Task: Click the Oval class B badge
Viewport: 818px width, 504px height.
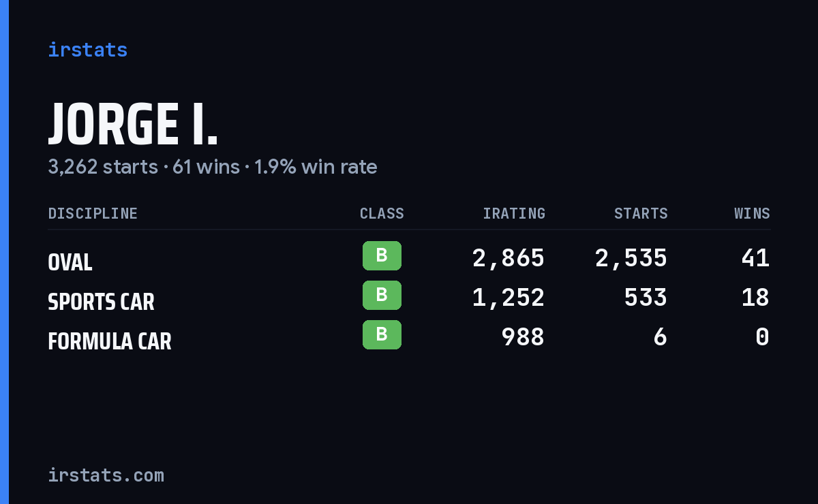Action: pyautogui.click(x=382, y=256)
